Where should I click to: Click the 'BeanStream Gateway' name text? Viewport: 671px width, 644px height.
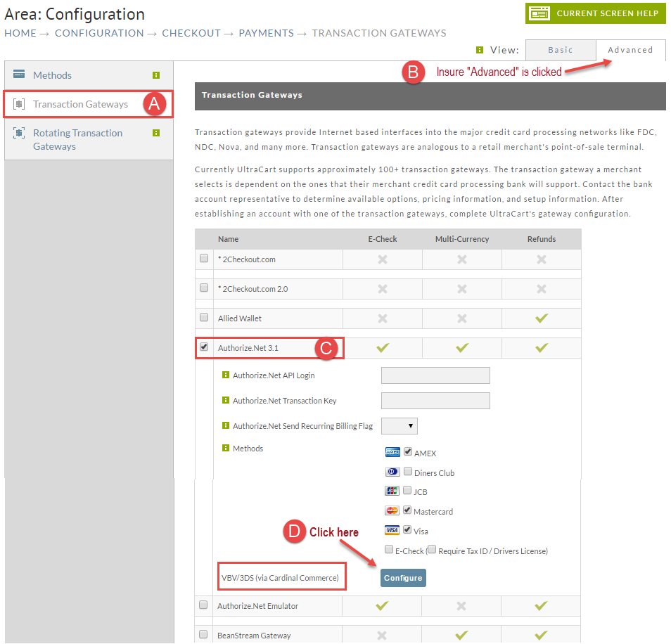click(x=254, y=636)
